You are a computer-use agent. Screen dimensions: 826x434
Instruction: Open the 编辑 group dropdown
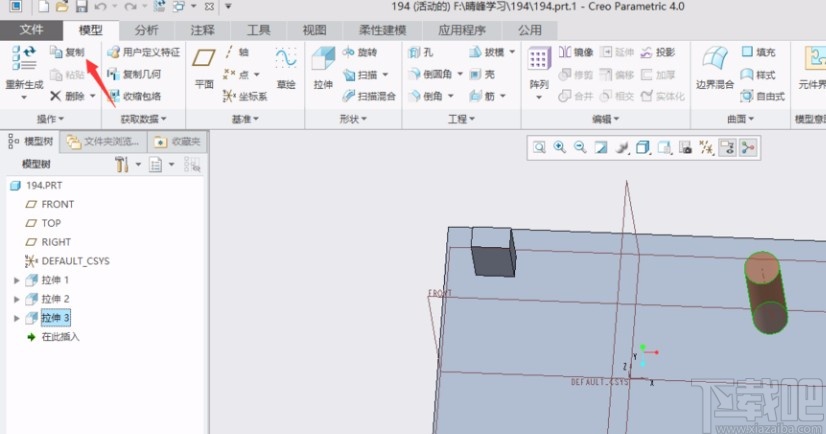[x=605, y=119]
